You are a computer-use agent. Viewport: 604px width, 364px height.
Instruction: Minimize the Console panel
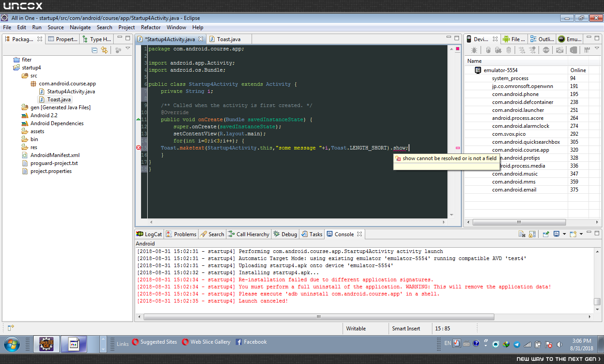pyautogui.click(x=588, y=232)
